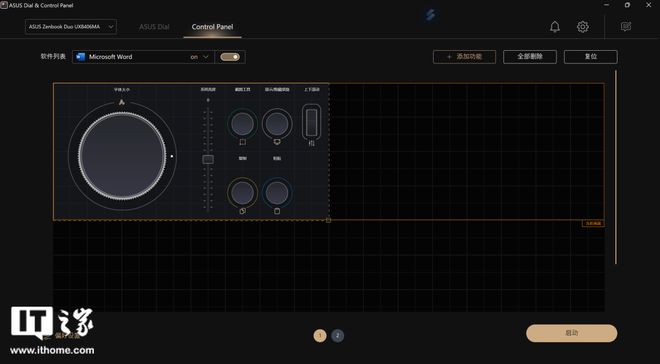Click the vertical scrollbar beside the grid

point(615,167)
